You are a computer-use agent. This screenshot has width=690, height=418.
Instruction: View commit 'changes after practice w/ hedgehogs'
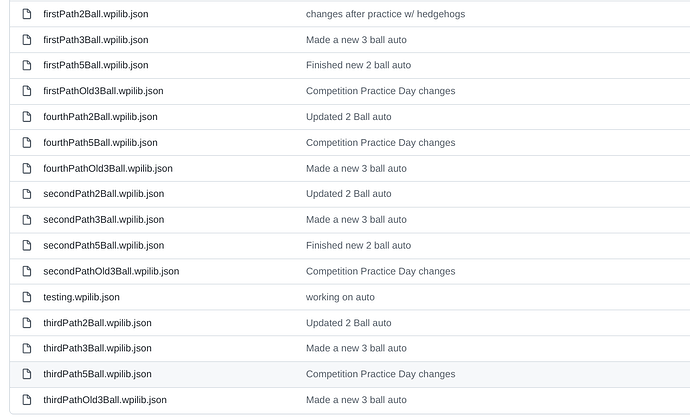(x=385, y=14)
